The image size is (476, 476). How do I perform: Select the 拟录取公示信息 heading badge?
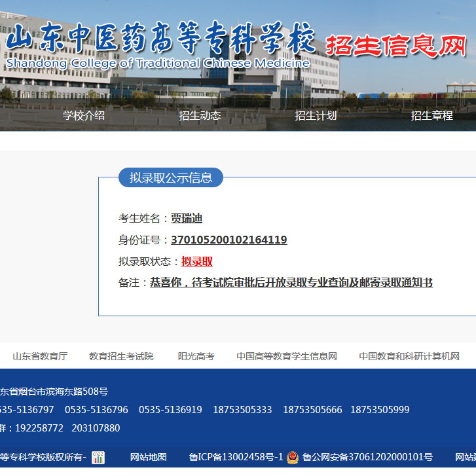171,177
